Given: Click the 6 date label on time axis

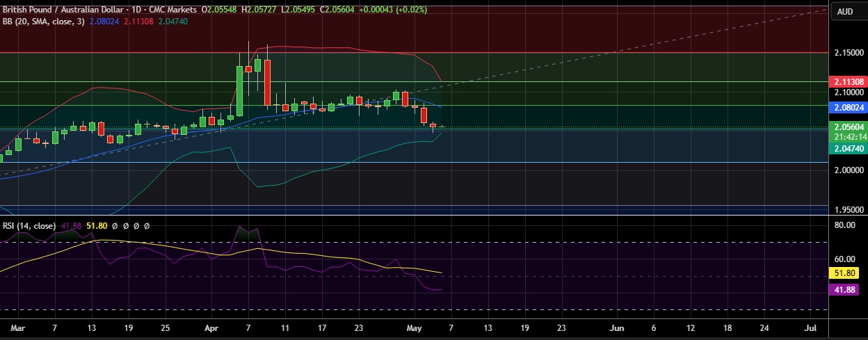Looking at the screenshot, I should pos(654,327).
